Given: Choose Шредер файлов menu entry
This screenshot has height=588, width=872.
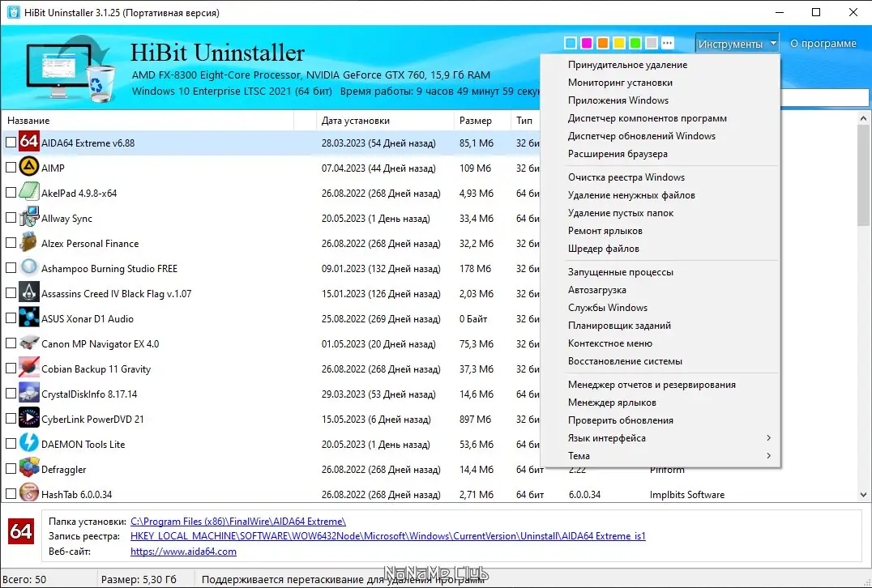Looking at the screenshot, I should 660,249.
